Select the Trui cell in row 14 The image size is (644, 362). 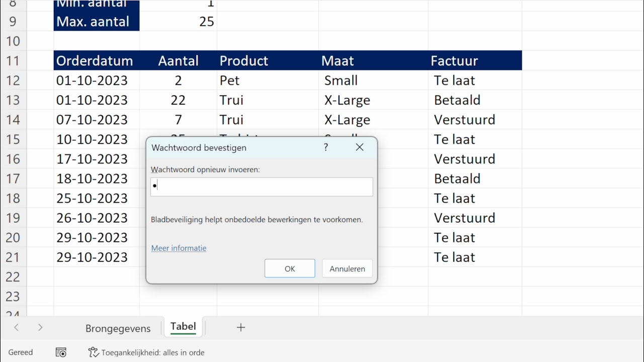pos(268,120)
